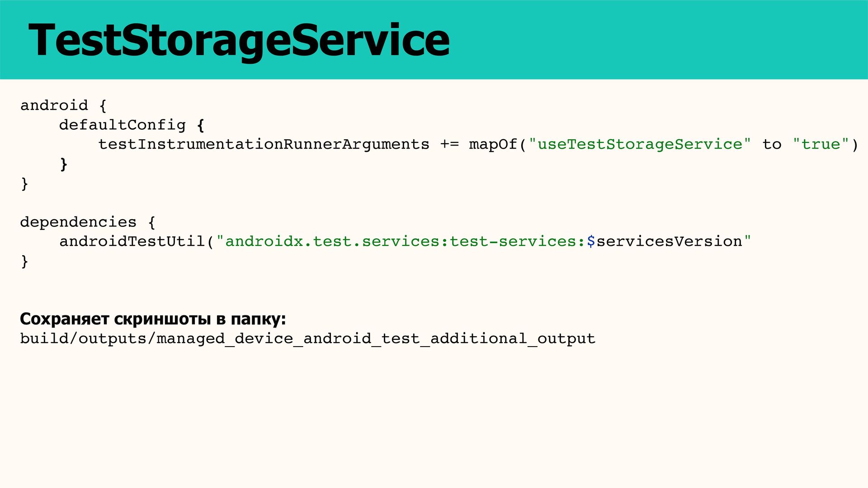This screenshot has width=868, height=488.
Task: Select servicesVersion variable in string
Action: point(669,242)
